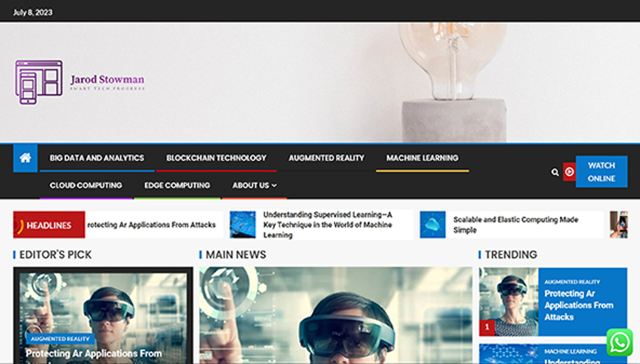This screenshot has width=640, height=364.
Task: Open Machine Learning category
Action: click(x=422, y=158)
